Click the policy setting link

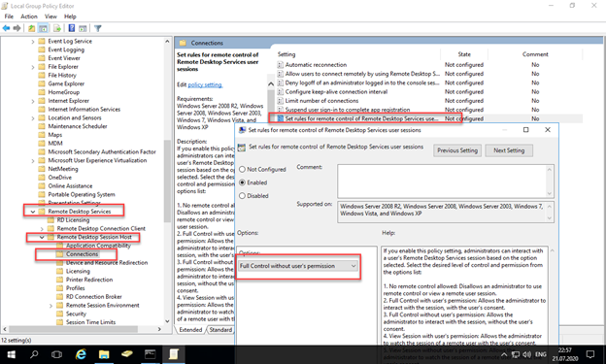click(205, 85)
